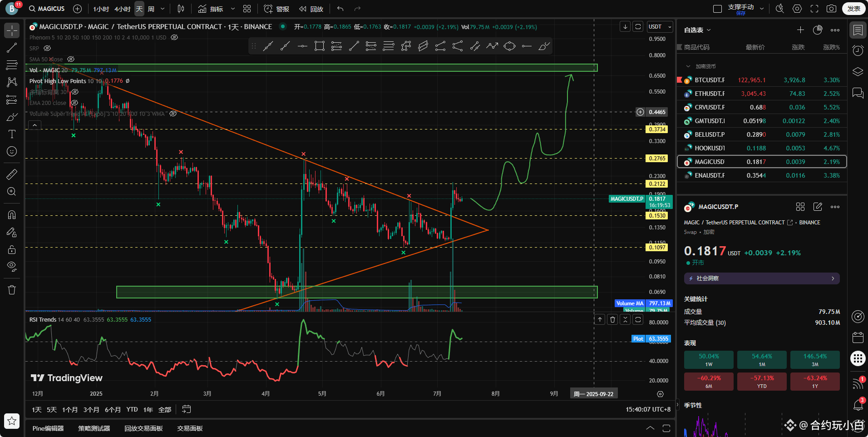Unhide the SMA 50 close indicator

pos(71,59)
